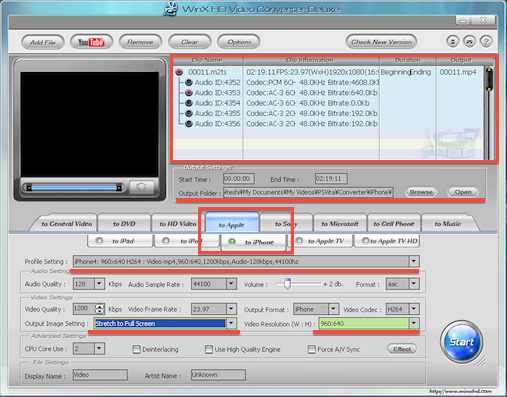This screenshot has height=397, width=507.
Task: Switch to the to DVD tab
Action: click(124, 223)
